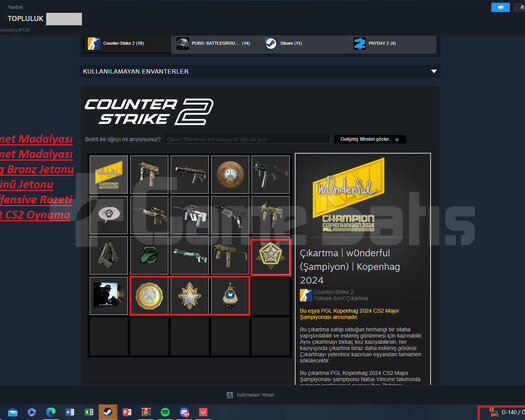Screen dimensions: 525x420
Task: Pick the long olive submachine gun in the first row
Action: pos(190,174)
